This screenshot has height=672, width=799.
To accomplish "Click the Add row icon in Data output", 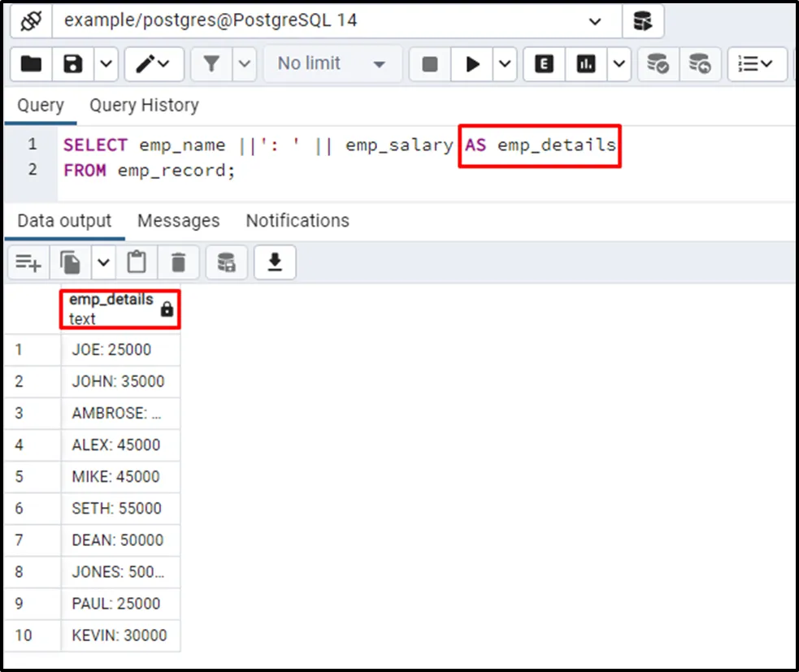I will 28,262.
